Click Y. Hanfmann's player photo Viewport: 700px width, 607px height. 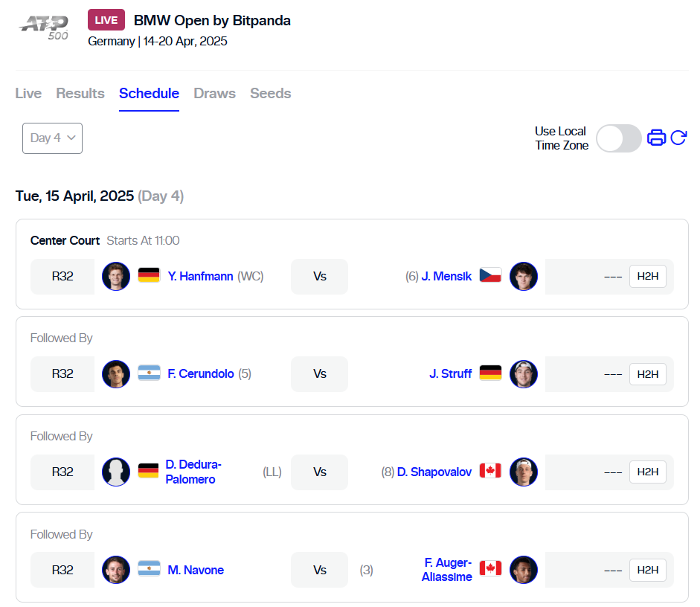point(116,276)
